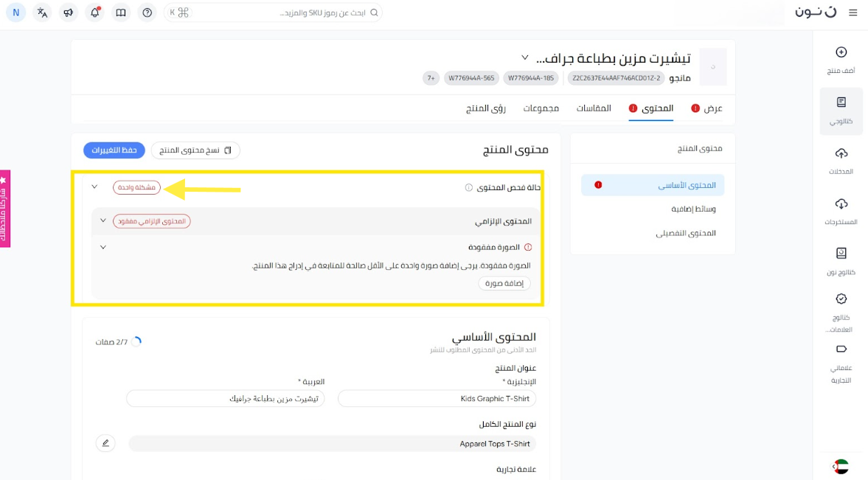Click the إضافة صورة button

point(504,283)
